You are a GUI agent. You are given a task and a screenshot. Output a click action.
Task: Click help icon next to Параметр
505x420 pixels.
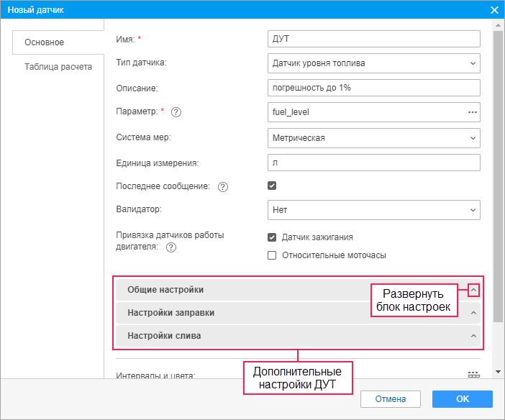(176, 111)
